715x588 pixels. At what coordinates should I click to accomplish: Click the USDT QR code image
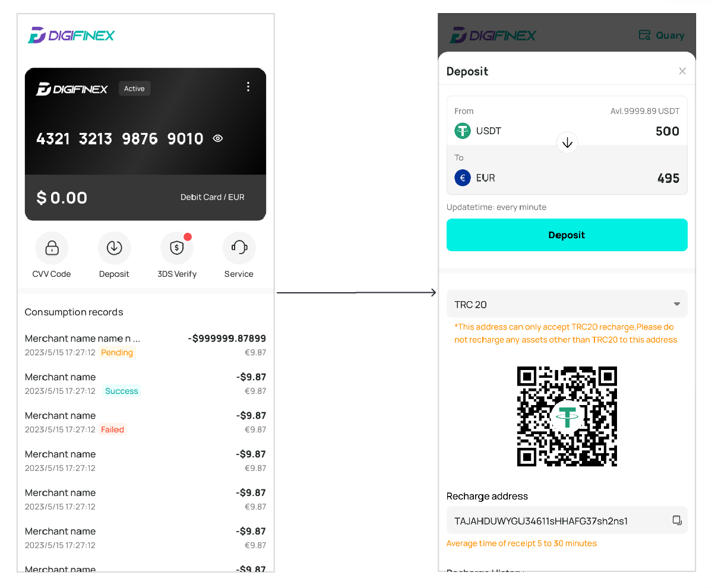pos(567,416)
